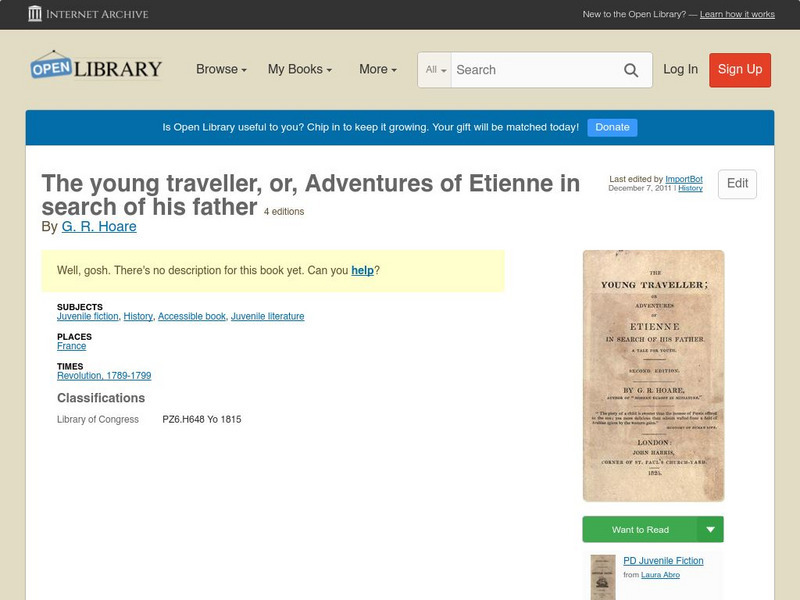Open the Browse menu

[x=221, y=69]
